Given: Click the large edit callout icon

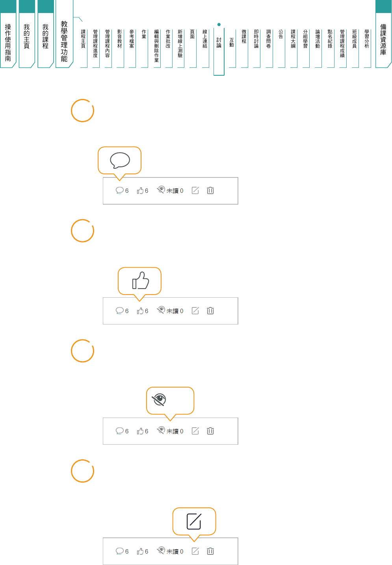Looking at the screenshot, I should (x=194, y=521).
